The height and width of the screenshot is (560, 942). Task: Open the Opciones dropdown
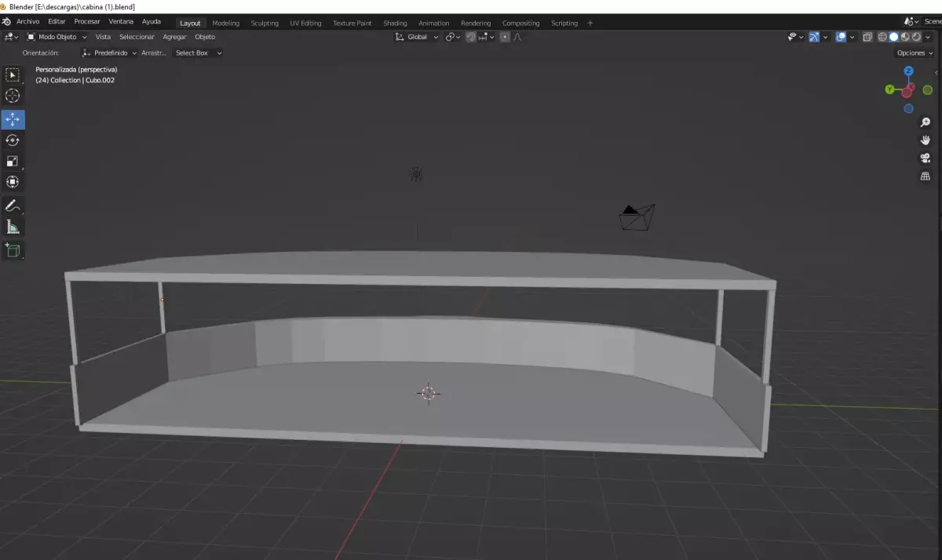point(915,53)
